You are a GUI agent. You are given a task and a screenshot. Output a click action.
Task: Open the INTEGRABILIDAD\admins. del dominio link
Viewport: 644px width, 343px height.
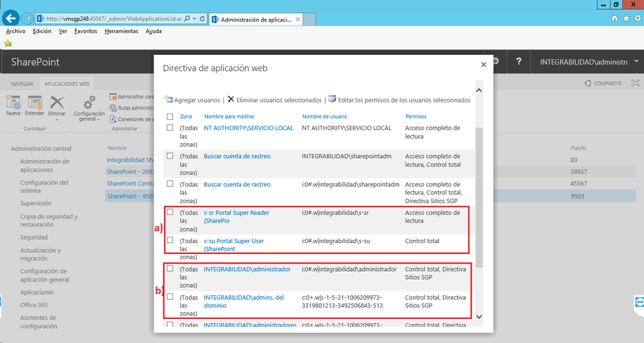pyautogui.click(x=243, y=302)
